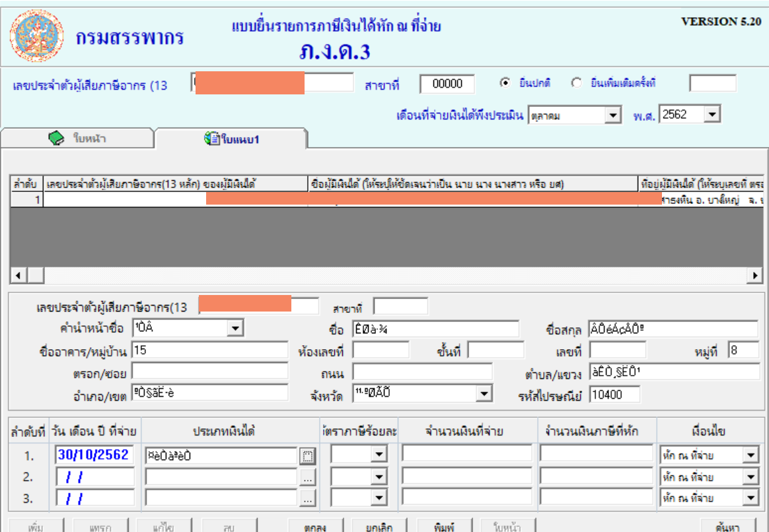This screenshot has height=532, width=769.
Task: Click the ใบหน้า button in bottom row
Action: (507, 526)
